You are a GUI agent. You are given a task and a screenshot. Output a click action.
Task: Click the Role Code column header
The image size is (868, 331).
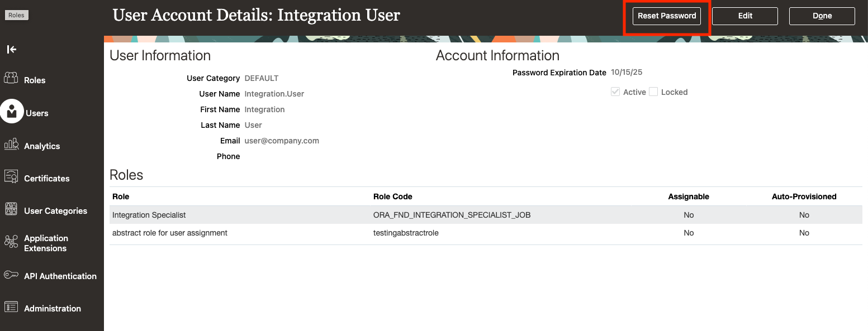(392, 196)
